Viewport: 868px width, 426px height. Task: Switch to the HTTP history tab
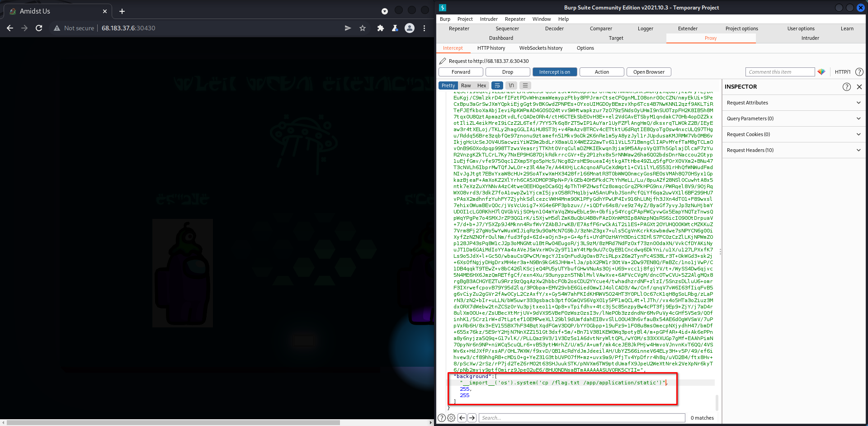[491, 48]
